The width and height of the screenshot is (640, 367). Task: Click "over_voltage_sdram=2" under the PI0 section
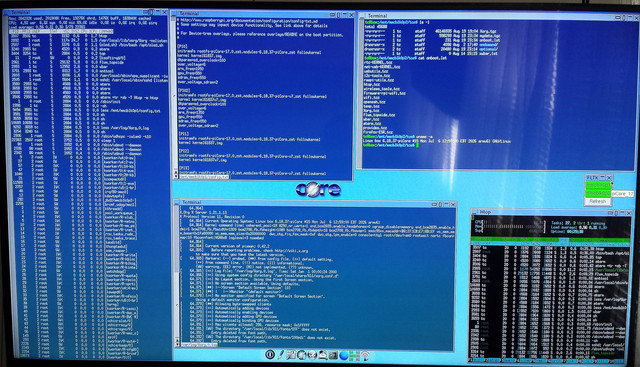point(198,82)
